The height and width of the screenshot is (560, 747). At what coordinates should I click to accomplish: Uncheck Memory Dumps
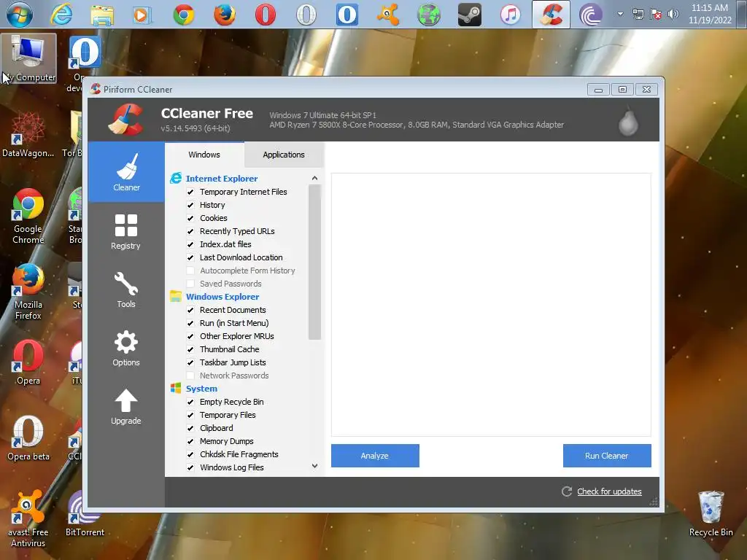[190, 441]
